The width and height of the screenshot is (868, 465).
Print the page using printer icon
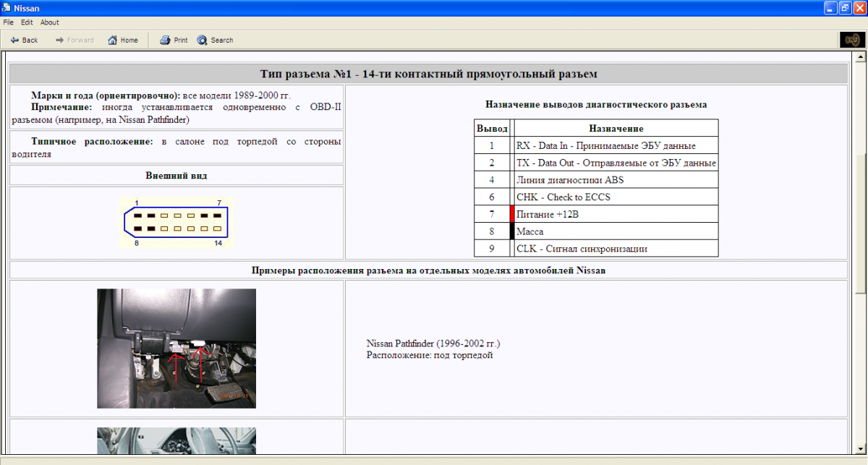165,40
